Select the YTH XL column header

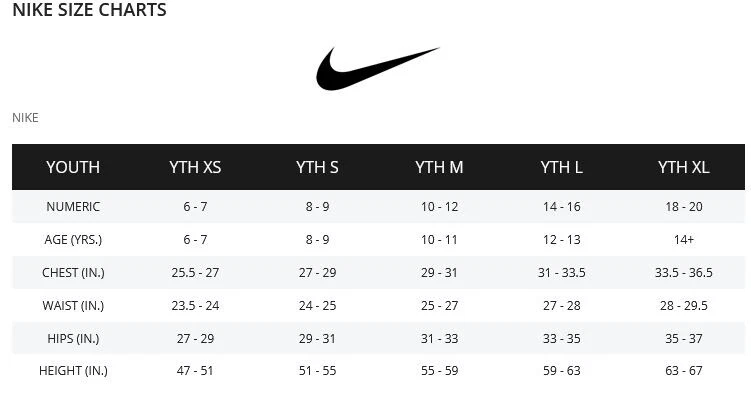pyautogui.click(x=683, y=167)
